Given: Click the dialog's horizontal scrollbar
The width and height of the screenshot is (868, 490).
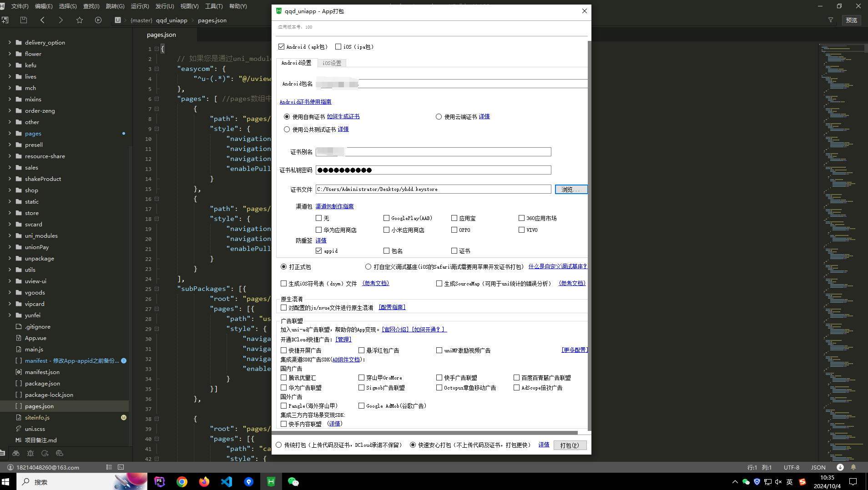Looking at the screenshot, I should (425, 433).
